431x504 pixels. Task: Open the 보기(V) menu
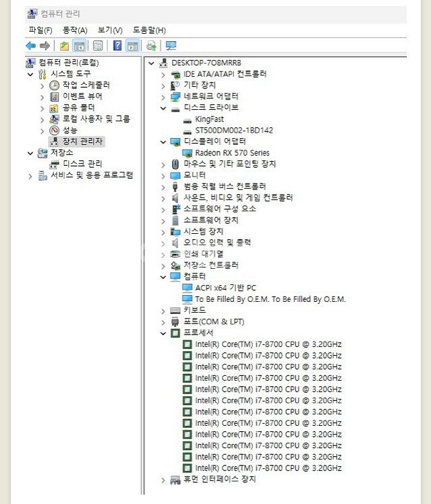(110, 30)
